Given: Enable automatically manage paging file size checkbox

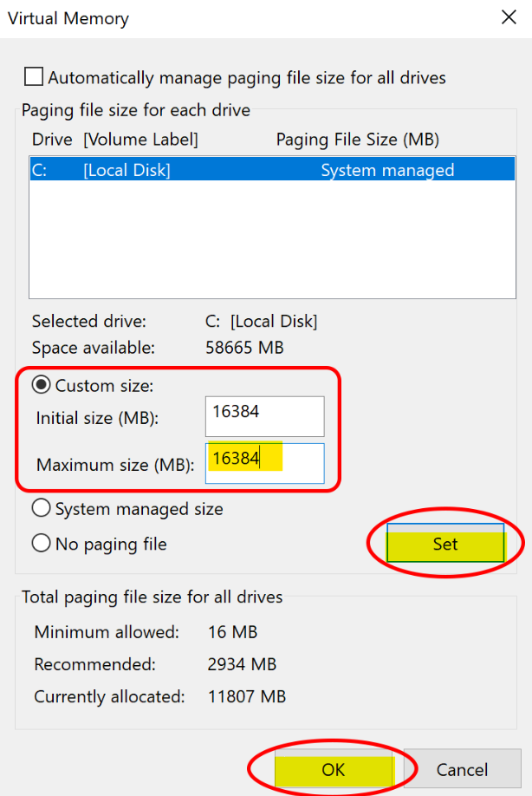Looking at the screenshot, I should pyautogui.click(x=34, y=77).
